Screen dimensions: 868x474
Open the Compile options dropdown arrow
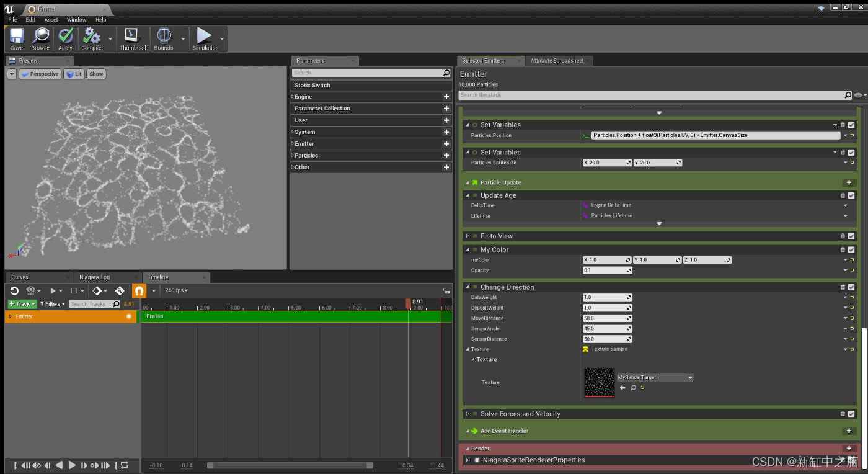(110, 38)
